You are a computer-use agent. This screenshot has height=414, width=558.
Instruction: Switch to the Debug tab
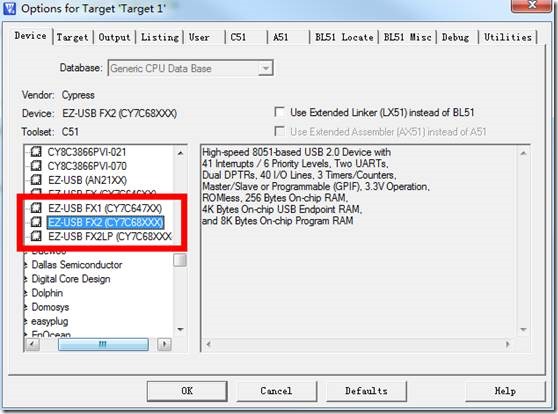click(456, 37)
